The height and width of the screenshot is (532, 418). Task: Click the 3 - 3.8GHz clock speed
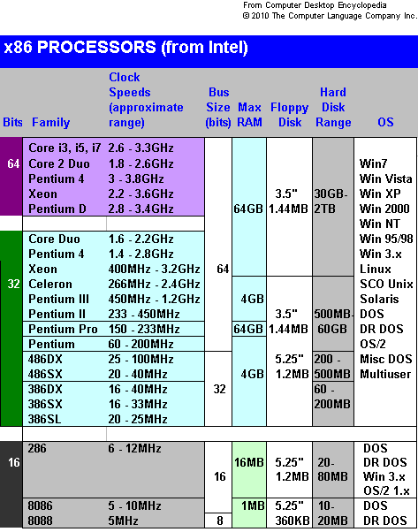pos(136,179)
